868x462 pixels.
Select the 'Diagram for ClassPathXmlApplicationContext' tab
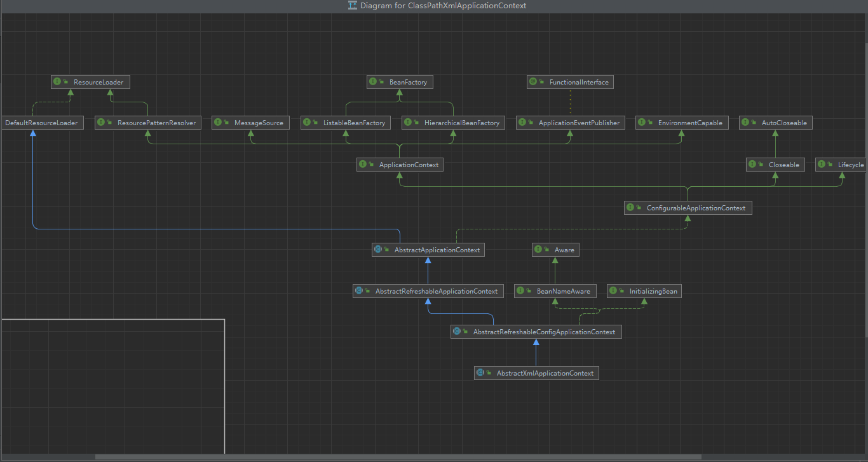437,6
